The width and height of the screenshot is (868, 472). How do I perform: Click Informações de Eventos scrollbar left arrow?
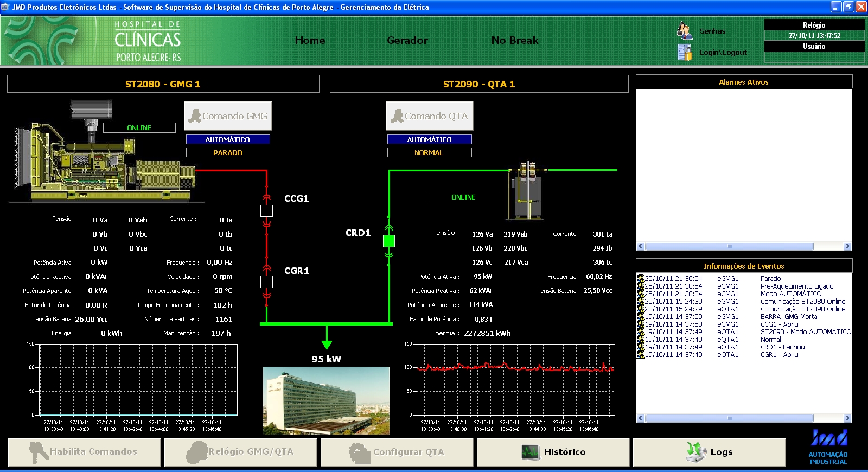pos(640,418)
